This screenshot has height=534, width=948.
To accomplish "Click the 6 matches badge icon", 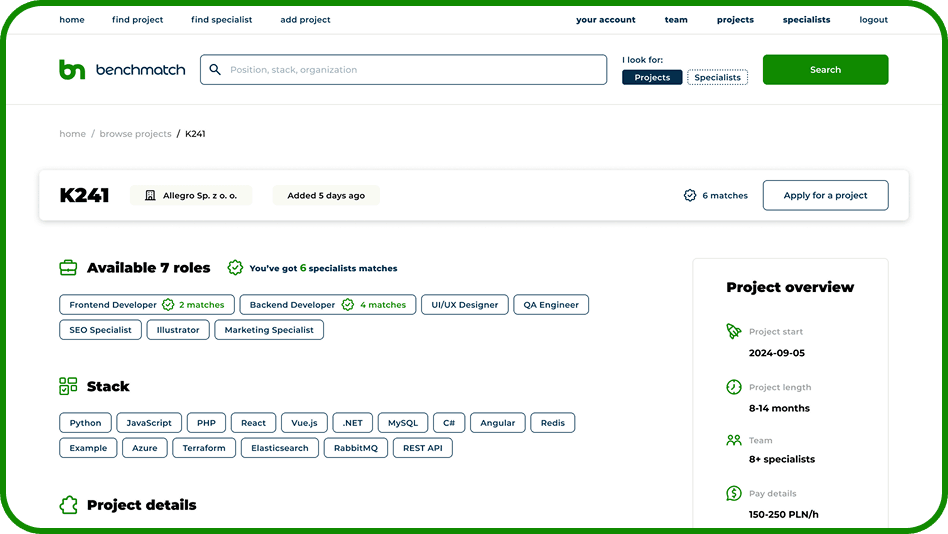I will (690, 196).
